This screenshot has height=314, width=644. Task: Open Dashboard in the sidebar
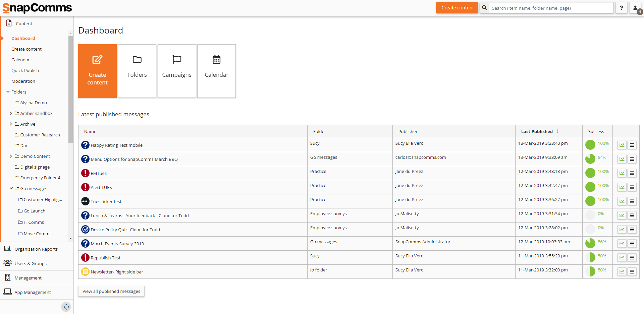point(23,38)
